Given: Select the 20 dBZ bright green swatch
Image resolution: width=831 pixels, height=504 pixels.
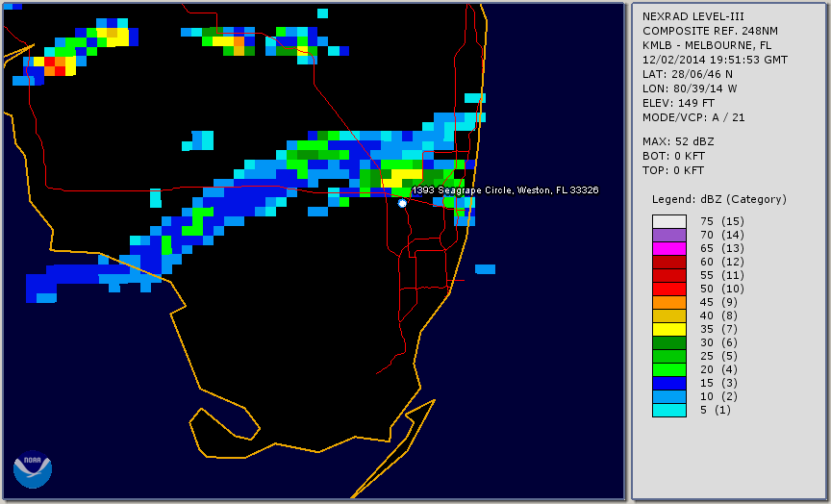Looking at the screenshot, I should pyautogui.click(x=669, y=370).
